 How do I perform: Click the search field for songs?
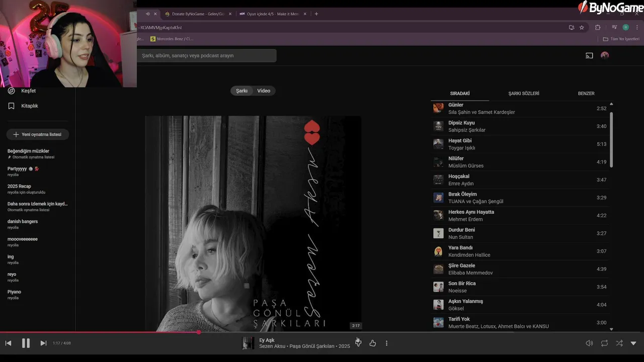click(x=206, y=55)
